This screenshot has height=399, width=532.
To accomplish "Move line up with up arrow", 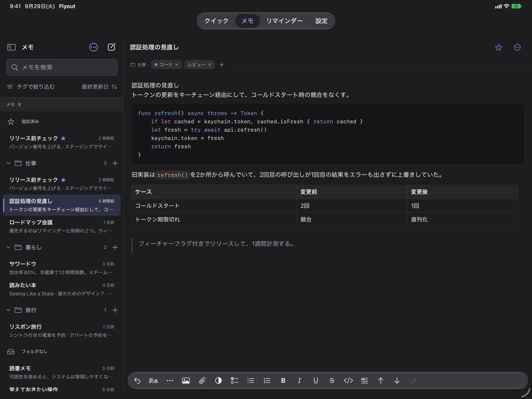I will [381, 381].
